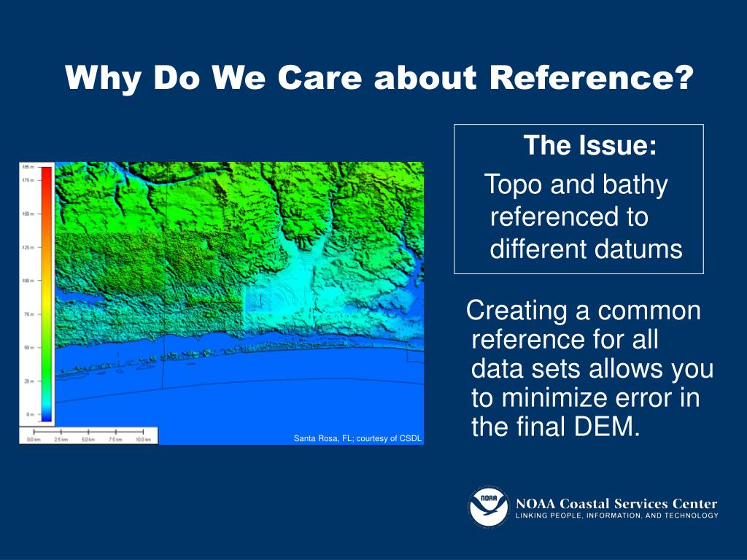Click the rainbow elevation color scale bar
The height and width of the screenshot is (560, 747).
[x=46, y=294]
